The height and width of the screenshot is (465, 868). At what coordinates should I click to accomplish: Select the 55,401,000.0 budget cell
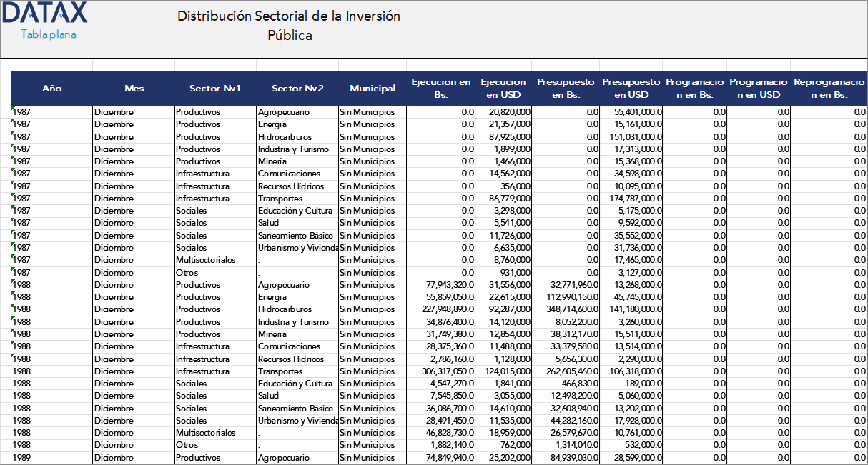[631, 112]
